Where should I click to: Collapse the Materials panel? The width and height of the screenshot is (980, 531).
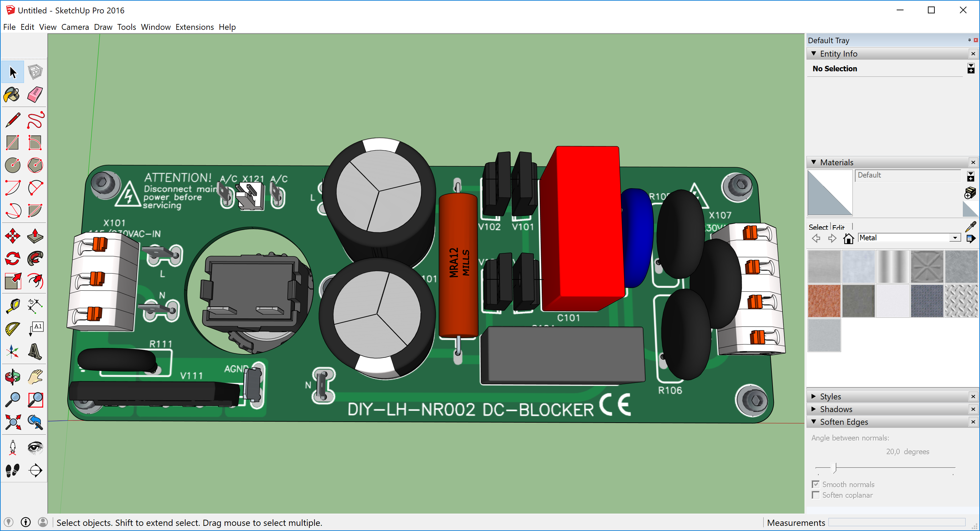point(814,162)
